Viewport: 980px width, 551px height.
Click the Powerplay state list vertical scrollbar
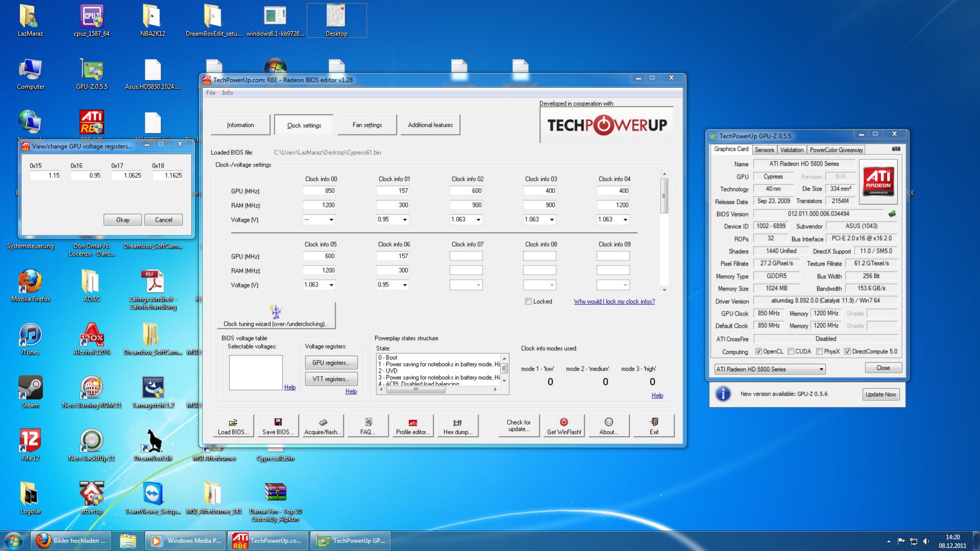tap(504, 370)
